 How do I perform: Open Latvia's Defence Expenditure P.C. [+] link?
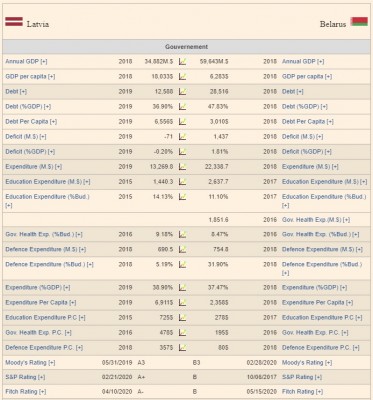[44, 347]
